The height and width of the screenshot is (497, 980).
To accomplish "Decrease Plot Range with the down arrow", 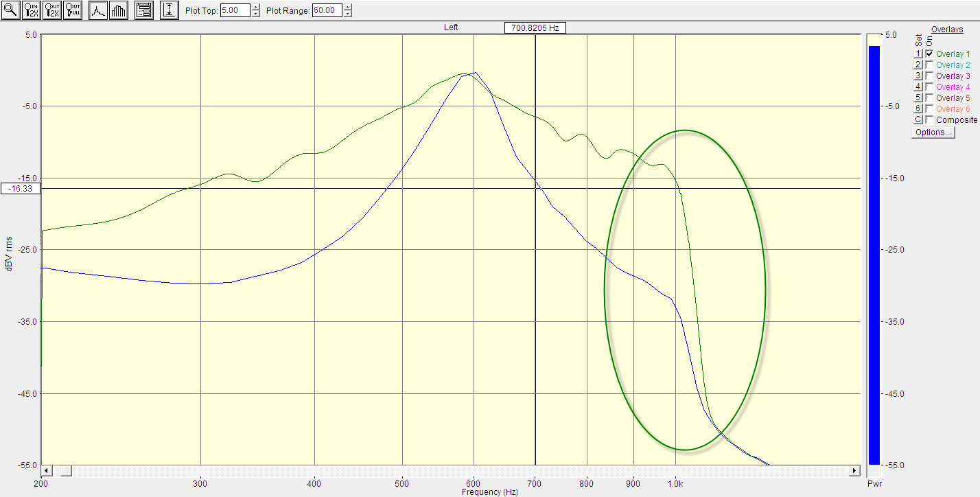I will (x=348, y=14).
